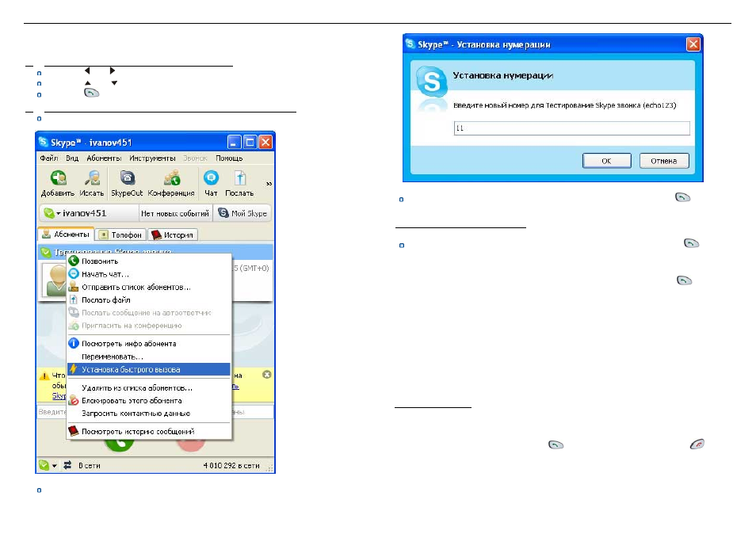Choose Посмотреть инфо абонента

point(148,344)
